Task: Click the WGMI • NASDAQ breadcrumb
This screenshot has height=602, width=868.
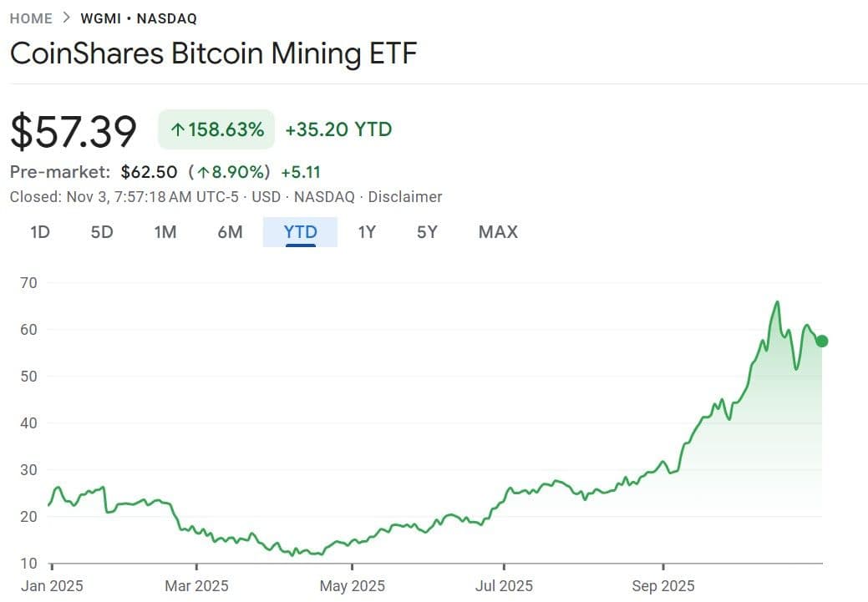Action: (x=140, y=18)
